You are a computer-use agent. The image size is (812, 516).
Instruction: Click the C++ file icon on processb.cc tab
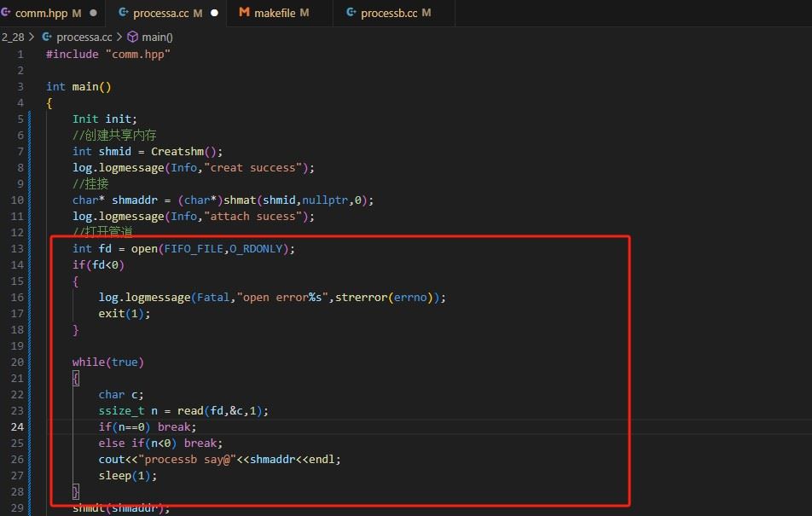(351, 13)
